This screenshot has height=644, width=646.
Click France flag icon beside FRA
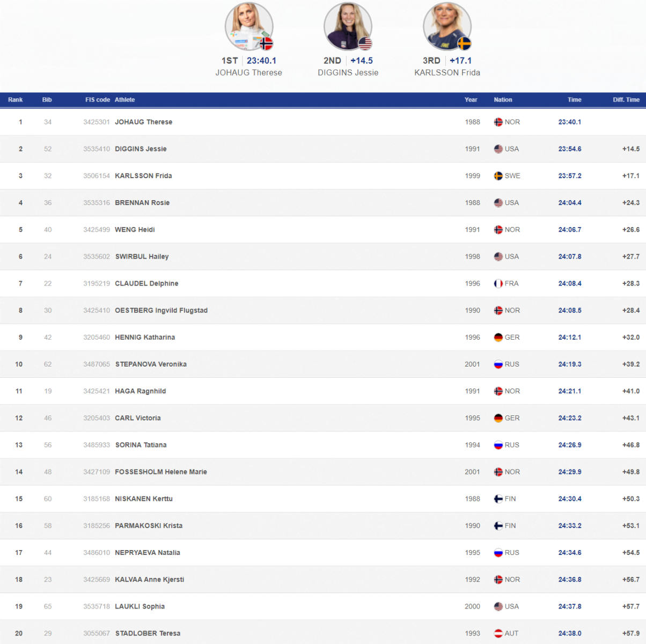pos(498,283)
